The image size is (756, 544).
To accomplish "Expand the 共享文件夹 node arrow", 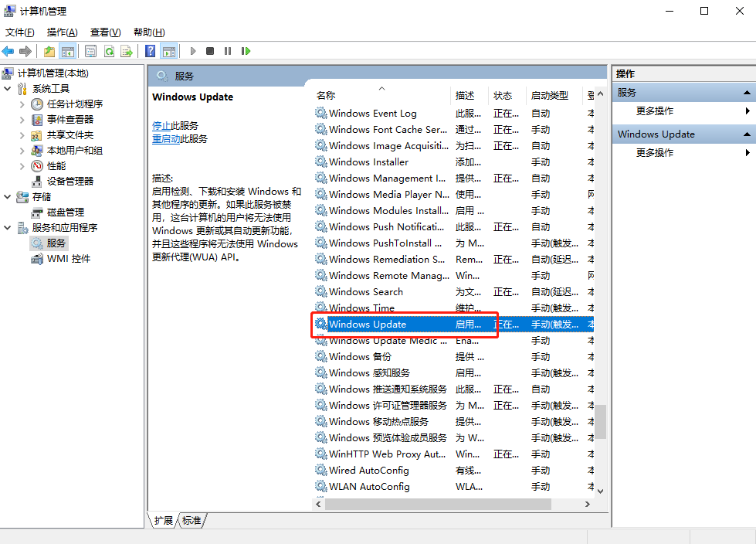I will [22, 135].
